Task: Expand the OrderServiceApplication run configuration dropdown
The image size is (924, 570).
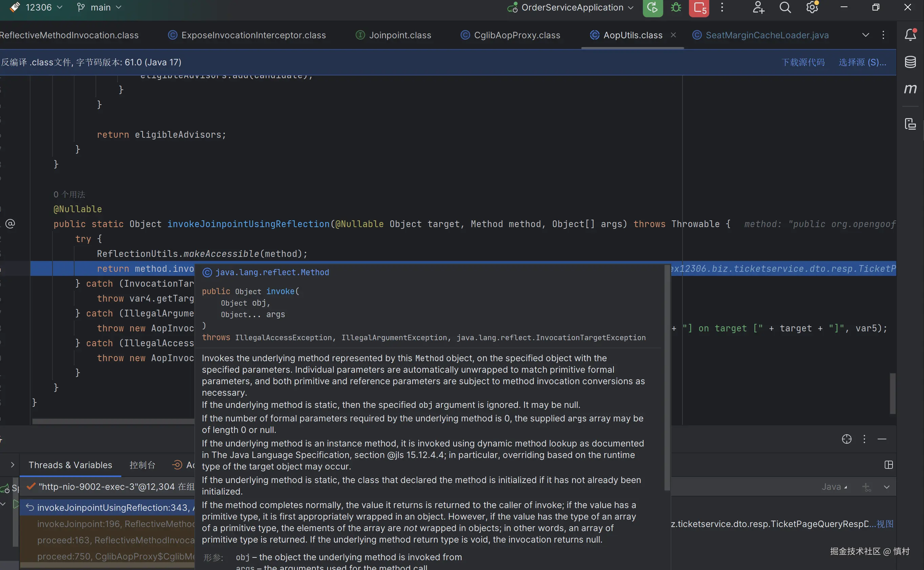Action: pyautogui.click(x=631, y=7)
